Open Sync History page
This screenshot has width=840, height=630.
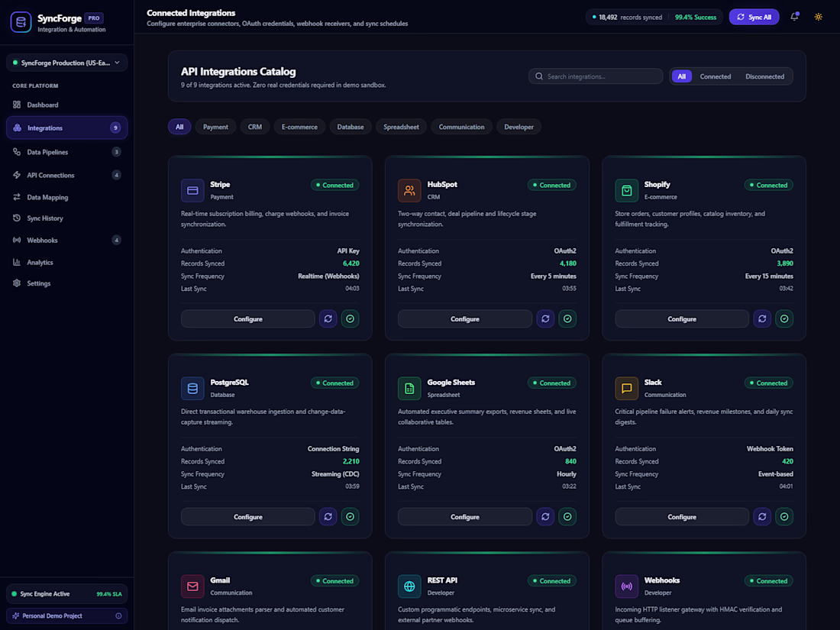pyautogui.click(x=67, y=218)
